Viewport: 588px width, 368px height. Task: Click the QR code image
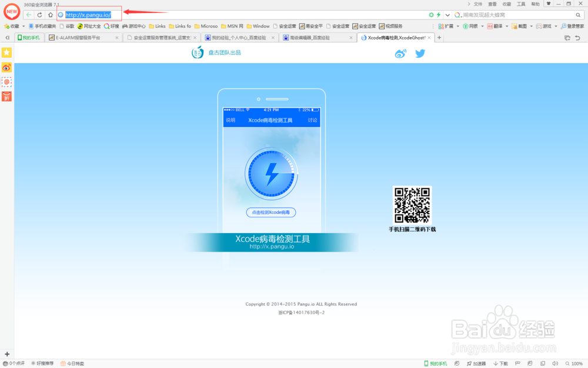412,205
